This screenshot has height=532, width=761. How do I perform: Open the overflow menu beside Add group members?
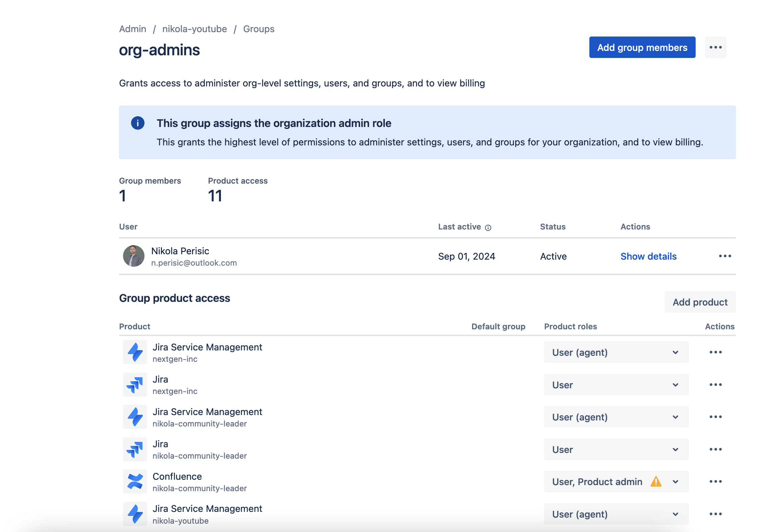tap(716, 47)
